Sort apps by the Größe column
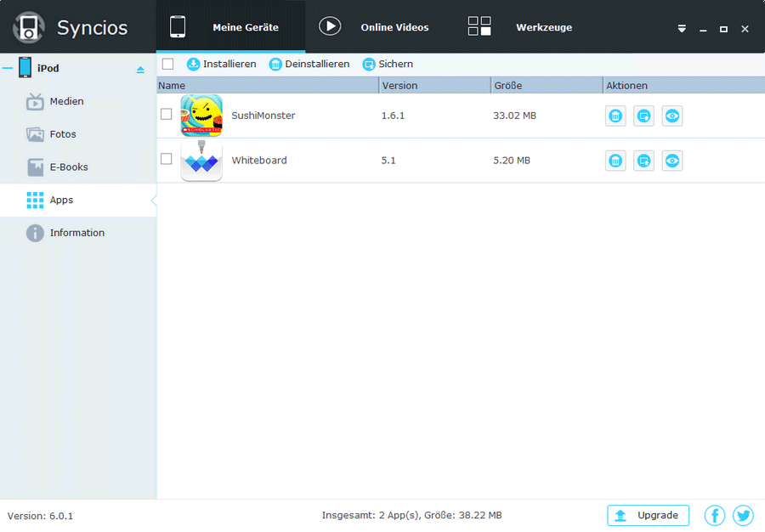Viewport: 765px width, 532px height. point(547,85)
